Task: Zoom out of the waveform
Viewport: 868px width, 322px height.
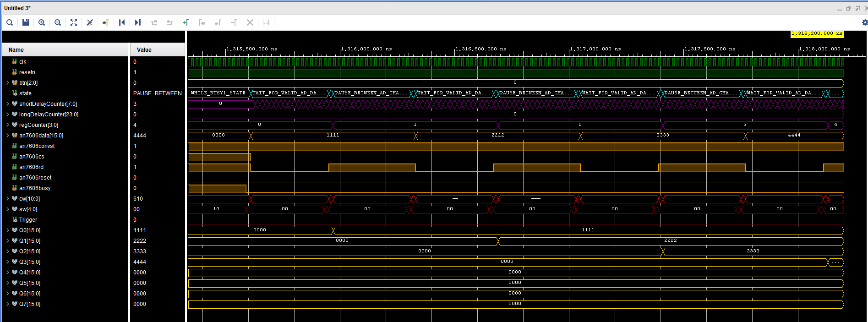Action: 58,22
